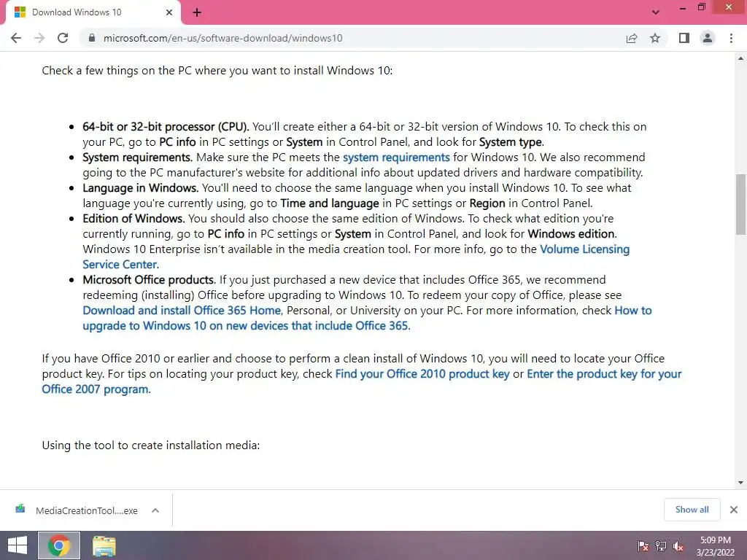Open How to upgrade to Windows 10 link

(367, 318)
